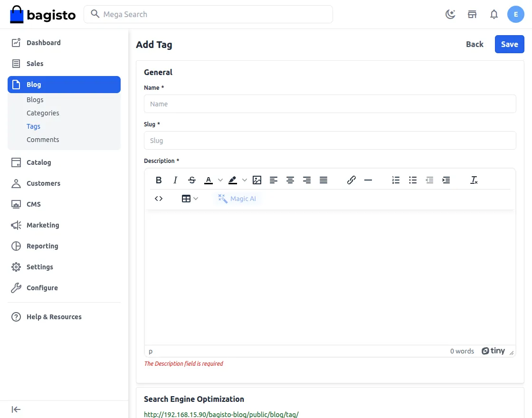Click the '0 words' counter

click(462, 351)
